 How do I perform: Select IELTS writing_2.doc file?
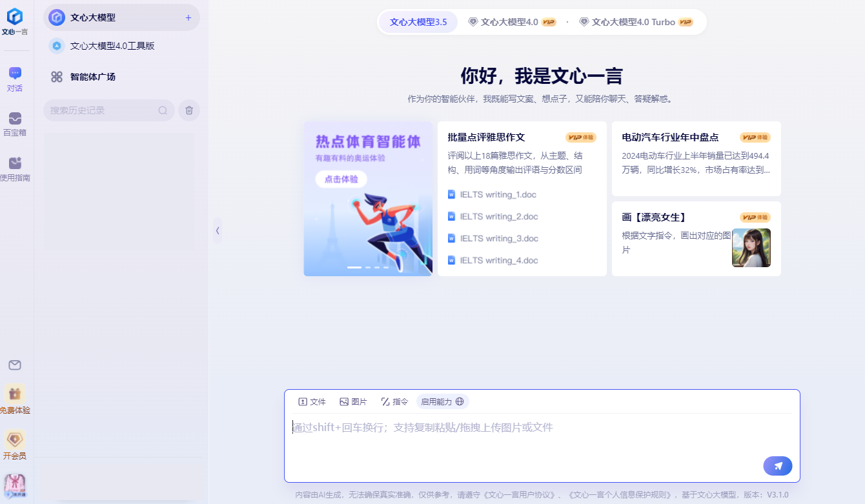(493, 216)
